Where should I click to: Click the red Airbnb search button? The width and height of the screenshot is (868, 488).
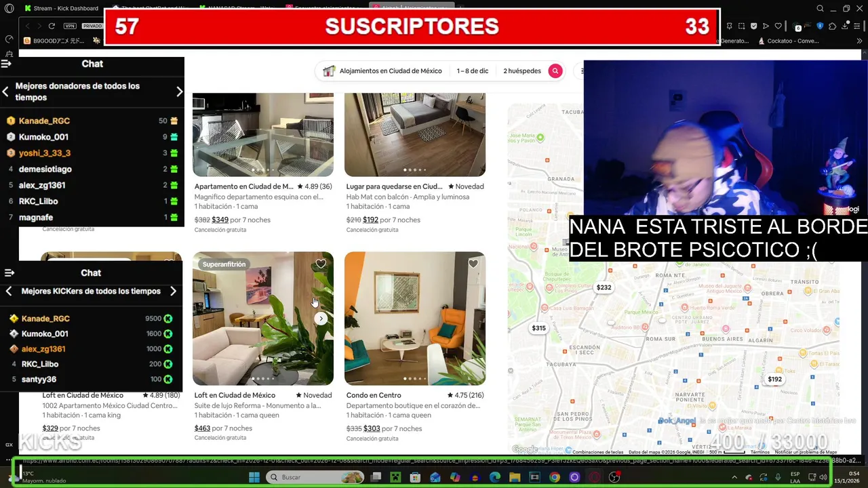pos(555,70)
